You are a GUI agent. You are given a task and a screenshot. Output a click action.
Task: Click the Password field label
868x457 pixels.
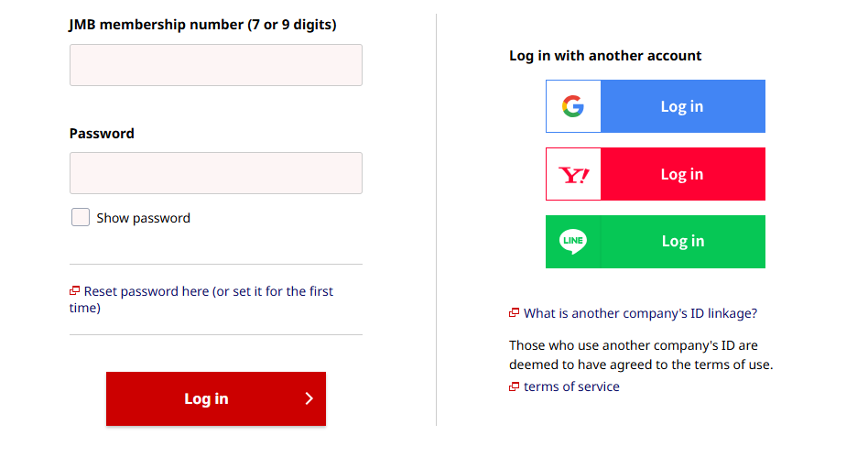point(102,133)
